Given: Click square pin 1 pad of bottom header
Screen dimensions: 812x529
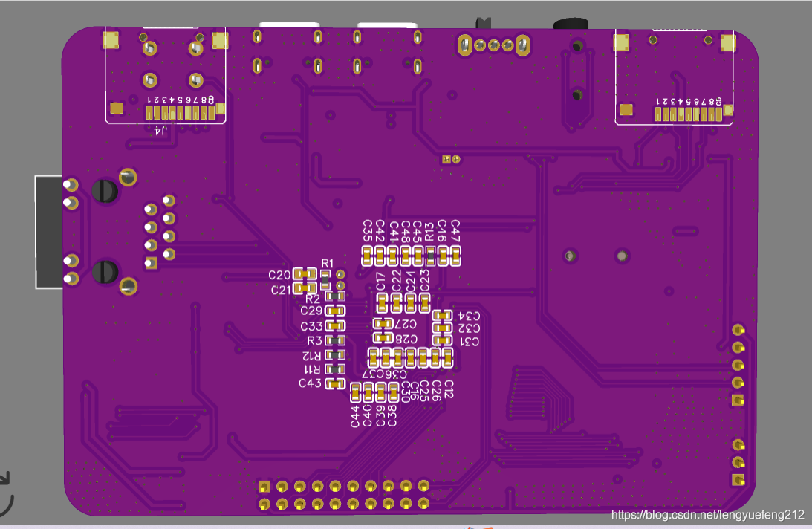Looking at the screenshot, I should (x=264, y=487).
